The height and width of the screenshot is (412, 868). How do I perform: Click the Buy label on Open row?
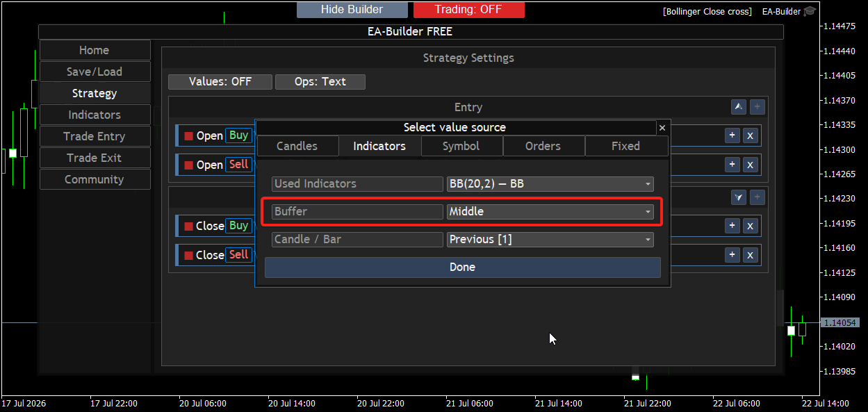[238, 135]
